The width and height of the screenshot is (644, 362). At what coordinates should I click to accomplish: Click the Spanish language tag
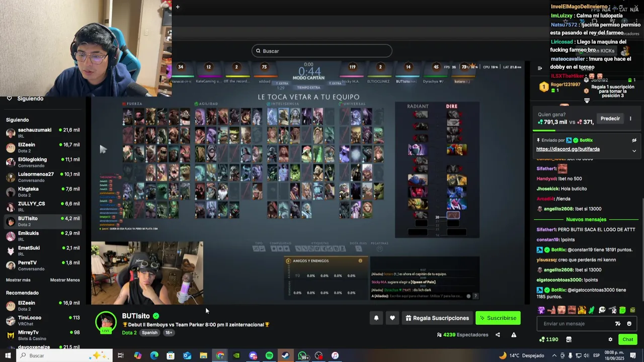(x=149, y=333)
